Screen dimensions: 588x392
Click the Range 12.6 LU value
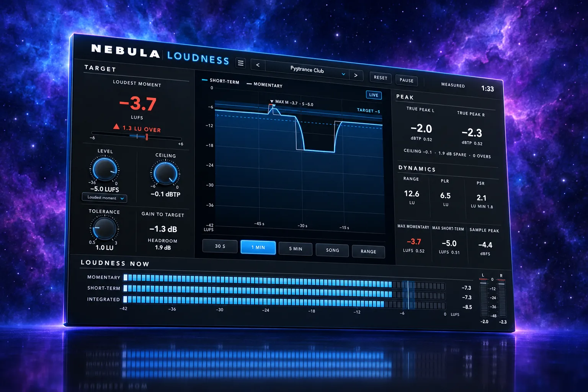coord(412,194)
